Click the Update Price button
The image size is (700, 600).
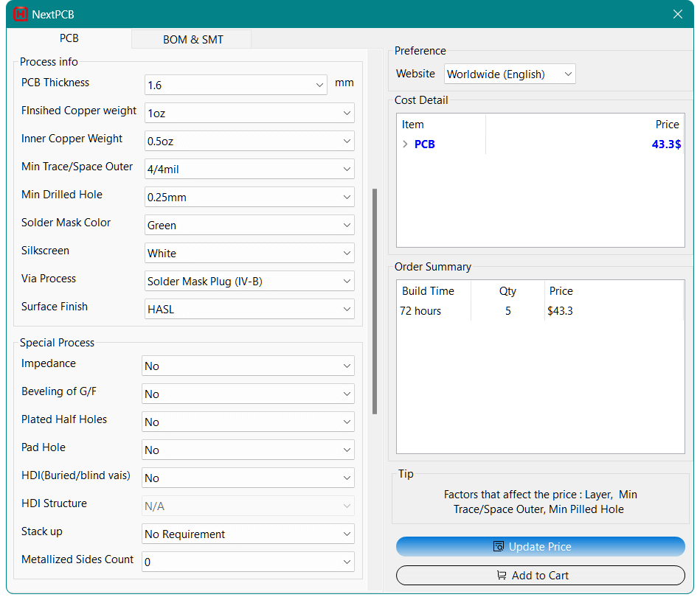[x=540, y=546]
